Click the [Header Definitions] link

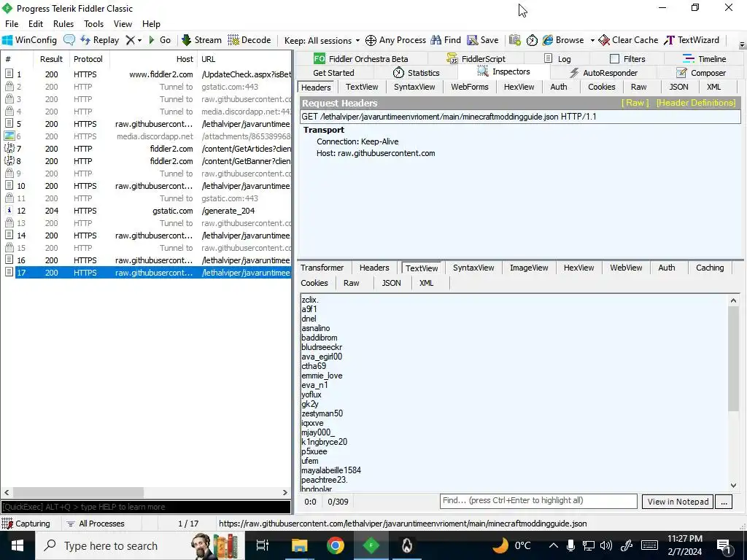[x=695, y=103]
